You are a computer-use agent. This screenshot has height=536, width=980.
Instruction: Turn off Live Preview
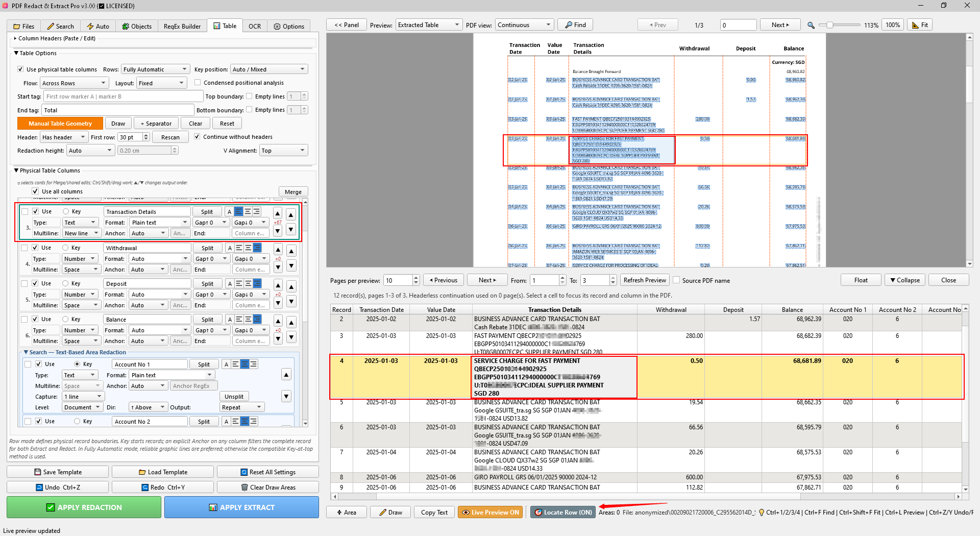click(491, 513)
